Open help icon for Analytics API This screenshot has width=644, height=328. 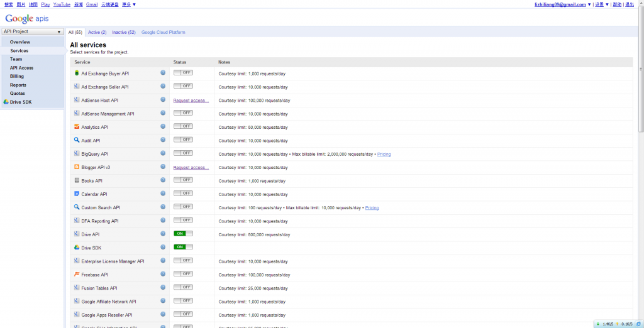(163, 126)
